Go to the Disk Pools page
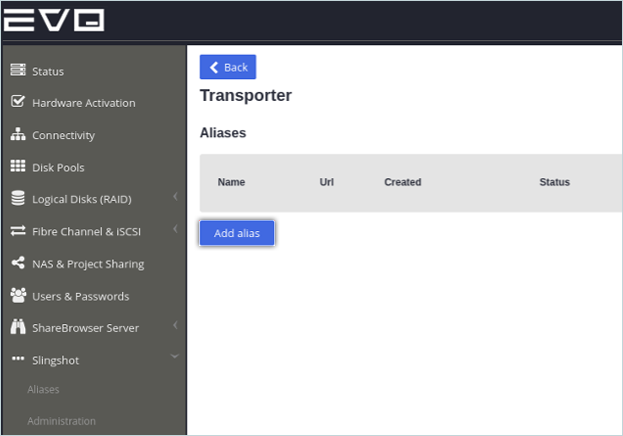Viewport: 623px width, 436px height. coord(58,168)
